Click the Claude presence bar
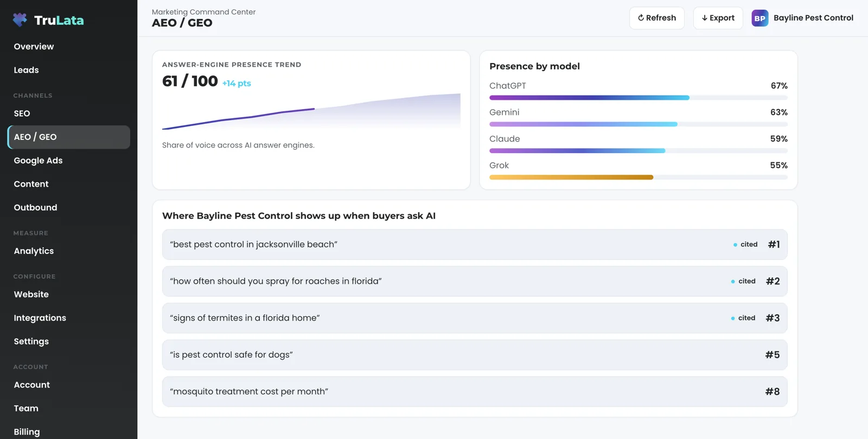 [x=638, y=151]
